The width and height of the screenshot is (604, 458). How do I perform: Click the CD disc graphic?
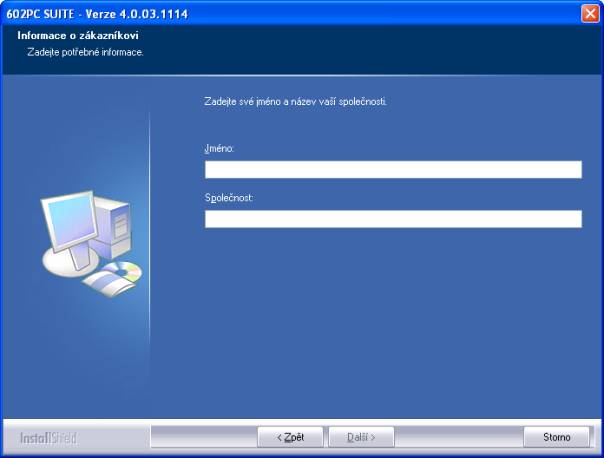(x=127, y=272)
